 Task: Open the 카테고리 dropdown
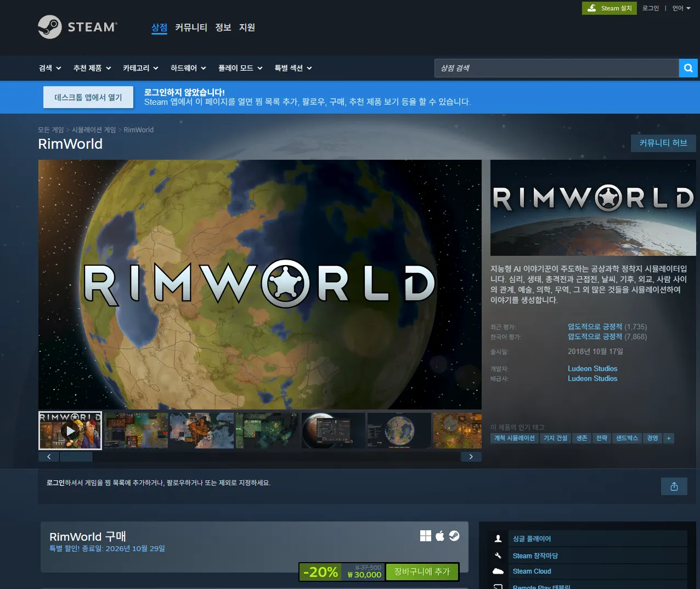coord(140,68)
